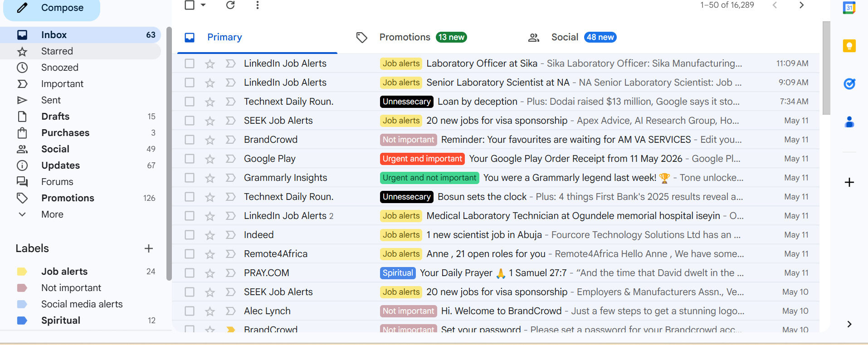Mark Loan by deception email as important

click(230, 102)
